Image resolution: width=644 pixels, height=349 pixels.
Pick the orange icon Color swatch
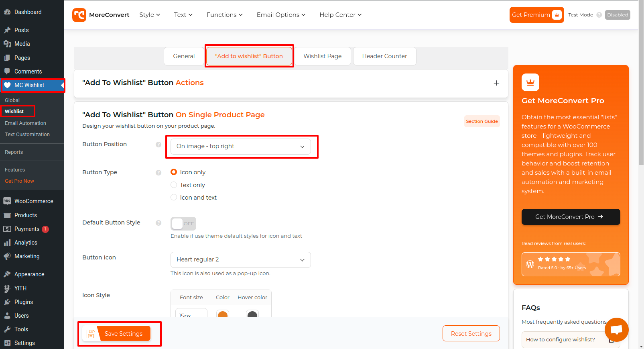click(x=223, y=314)
